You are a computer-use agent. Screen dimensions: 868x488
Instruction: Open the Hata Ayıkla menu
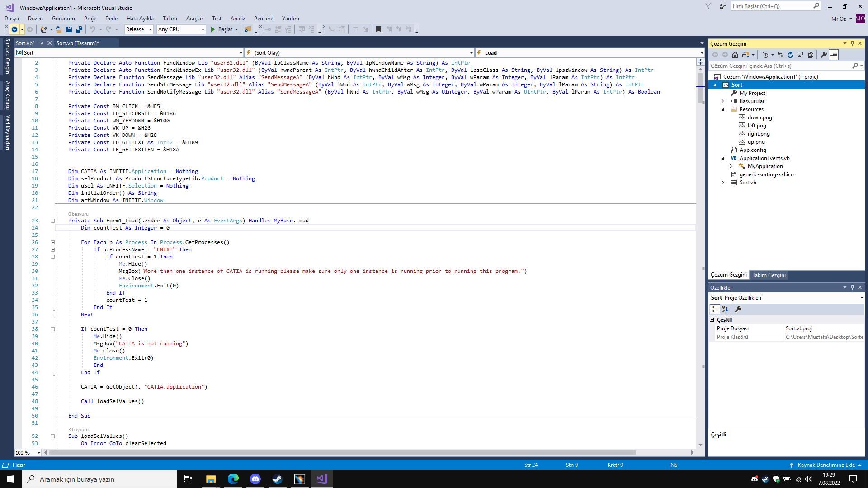point(140,19)
